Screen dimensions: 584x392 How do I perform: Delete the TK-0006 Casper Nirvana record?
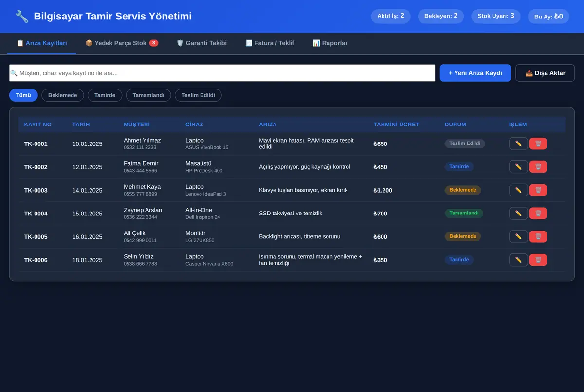[x=538, y=260]
